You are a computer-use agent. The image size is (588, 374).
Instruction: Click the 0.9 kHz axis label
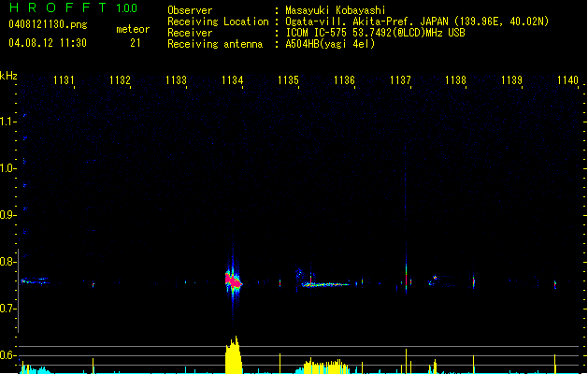pyautogui.click(x=7, y=215)
